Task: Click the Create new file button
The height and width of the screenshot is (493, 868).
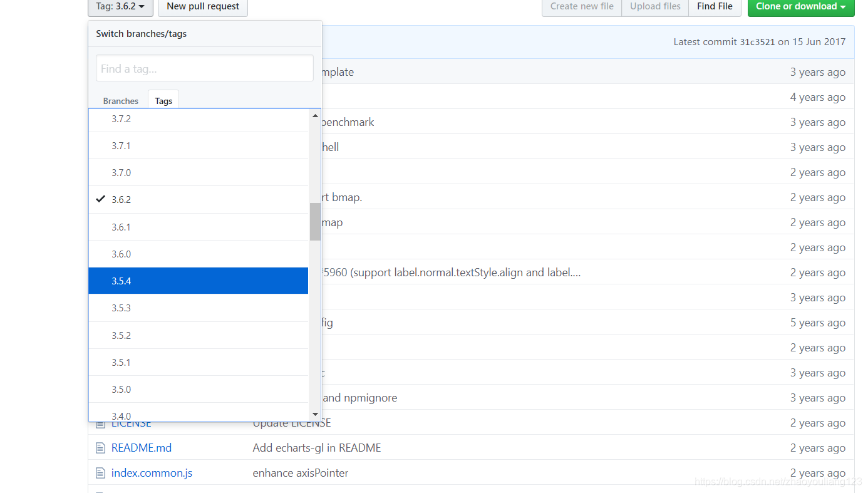Action: tap(582, 7)
